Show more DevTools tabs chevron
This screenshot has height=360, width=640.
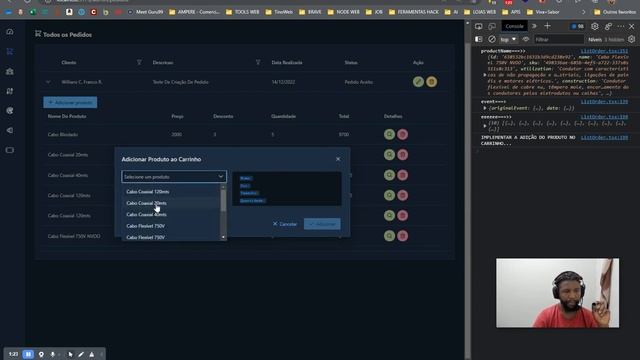tap(534, 26)
